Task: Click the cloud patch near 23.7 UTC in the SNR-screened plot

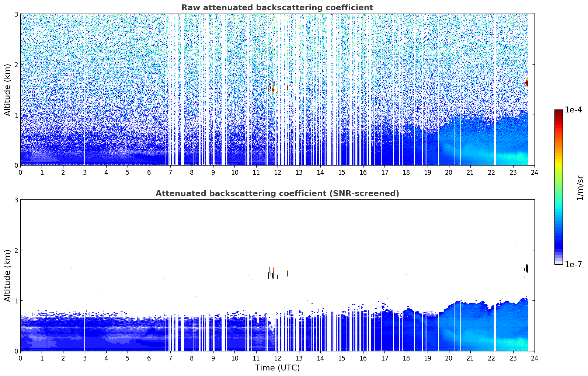Action: click(526, 269)
